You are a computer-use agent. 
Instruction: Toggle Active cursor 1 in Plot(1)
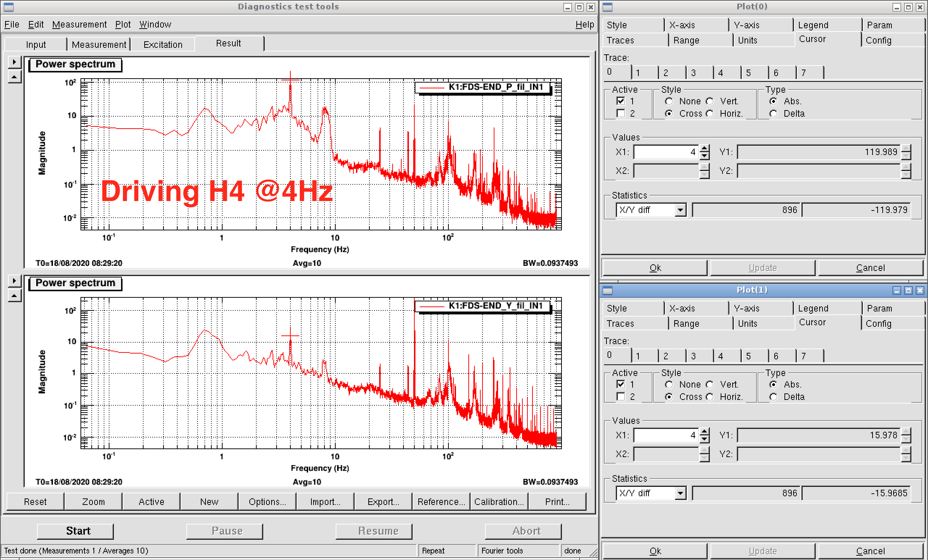[x=621, y=385]
